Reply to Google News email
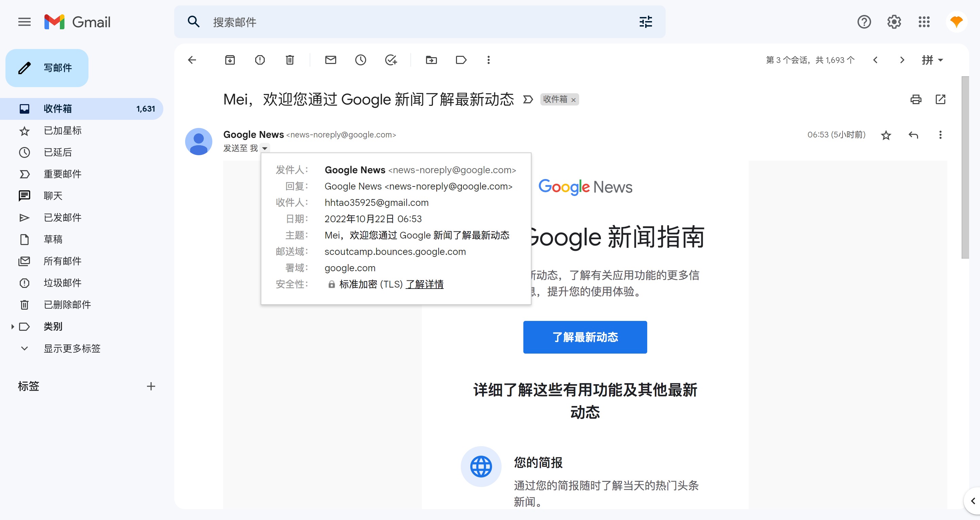The width and height of the screenshot is (980, 520). point(913,135)
